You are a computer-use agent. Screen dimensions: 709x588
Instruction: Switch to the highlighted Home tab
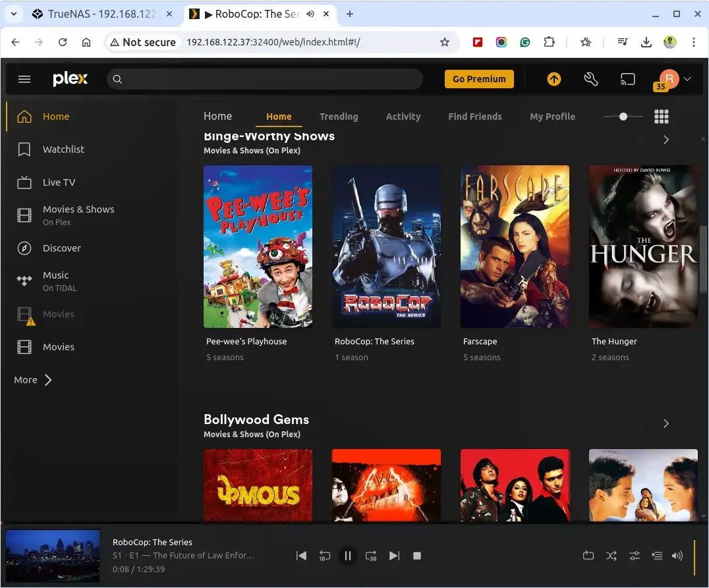[279, 117]
